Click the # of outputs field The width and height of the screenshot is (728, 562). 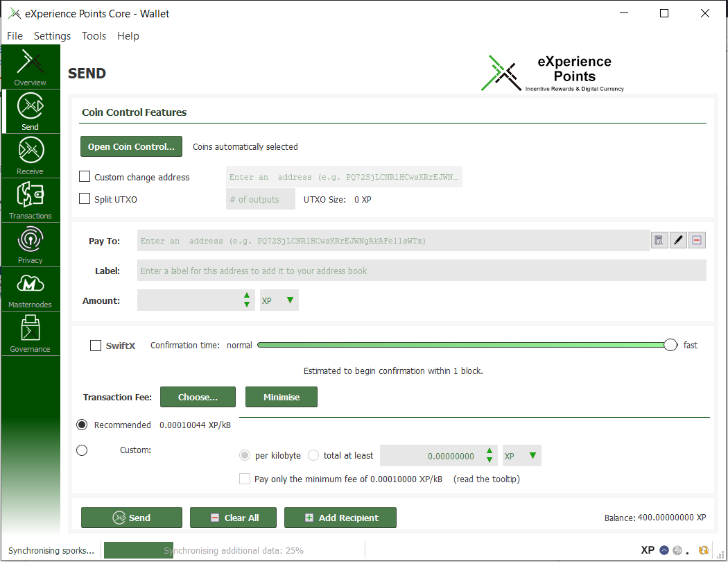coord(261,199)
